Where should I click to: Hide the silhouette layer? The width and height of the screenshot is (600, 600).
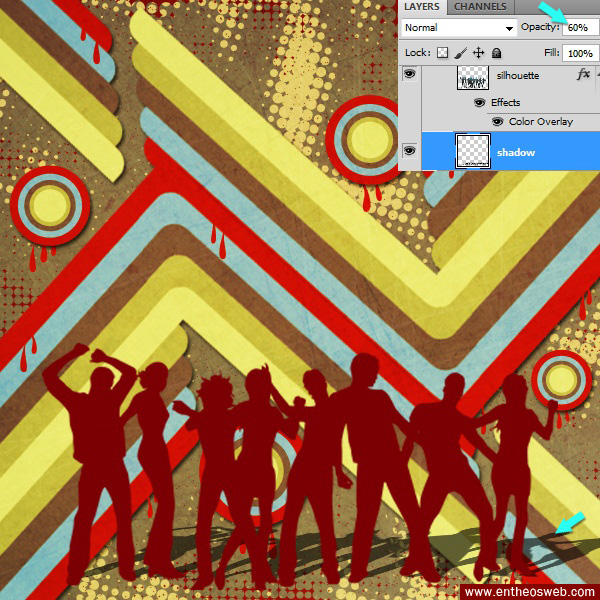click(409, 74)
